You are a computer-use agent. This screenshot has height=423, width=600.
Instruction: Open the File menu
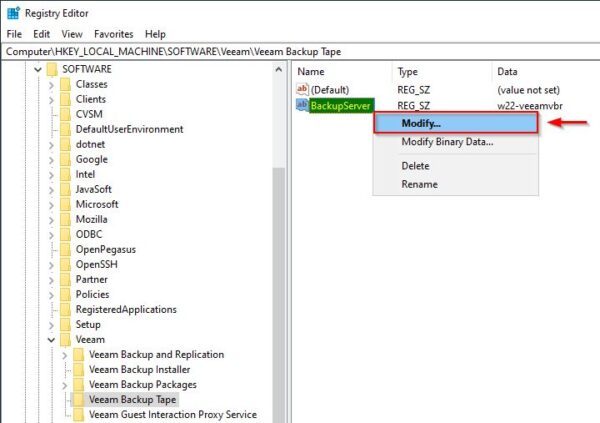(14, 34)
